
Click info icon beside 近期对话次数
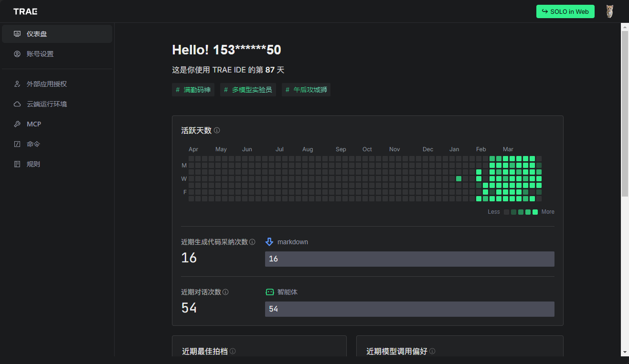225,292
